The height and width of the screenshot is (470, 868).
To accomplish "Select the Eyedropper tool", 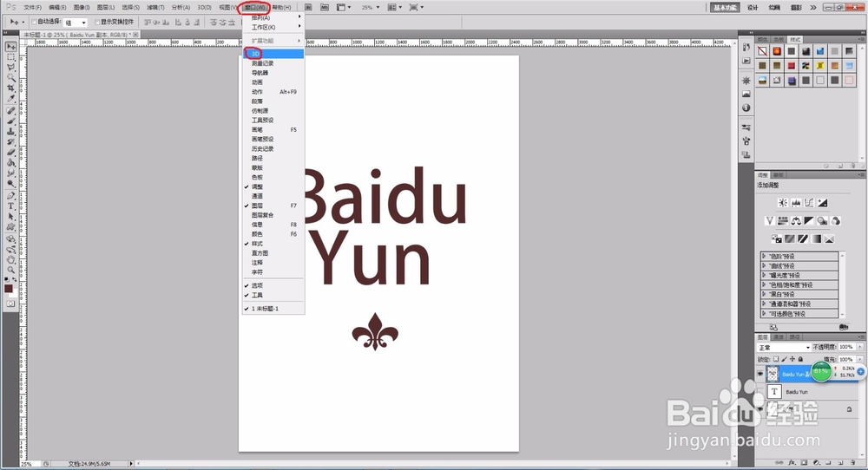I will (10, 99).
